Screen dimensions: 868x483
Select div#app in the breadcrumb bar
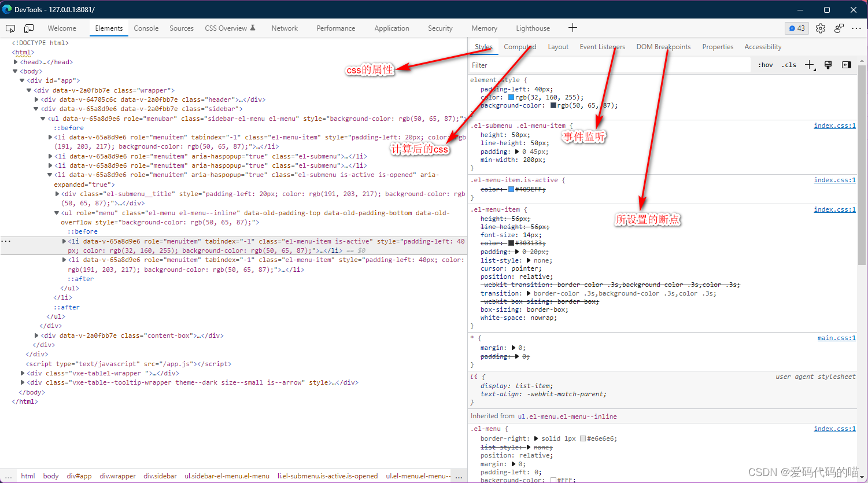click(79, 476)
